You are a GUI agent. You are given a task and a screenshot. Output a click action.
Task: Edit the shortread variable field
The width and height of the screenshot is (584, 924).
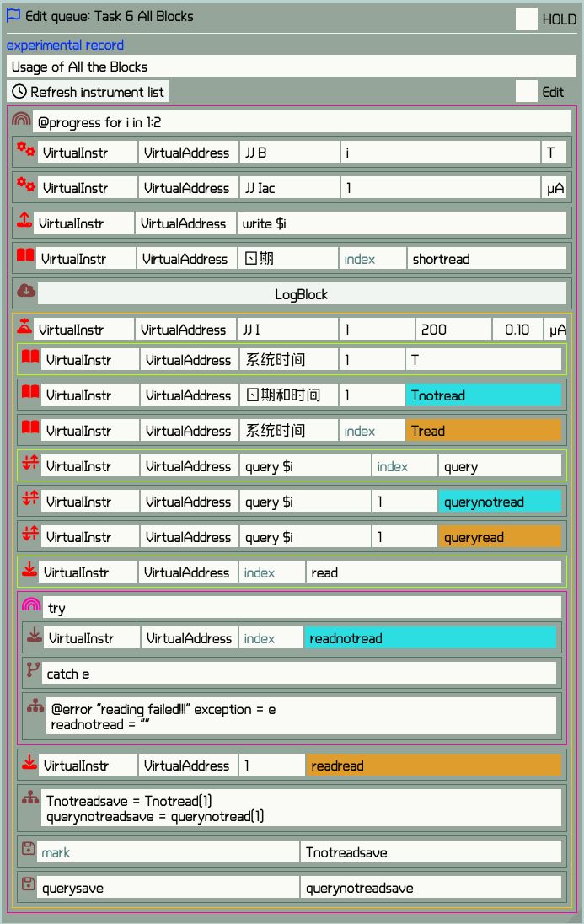(487, 259)
